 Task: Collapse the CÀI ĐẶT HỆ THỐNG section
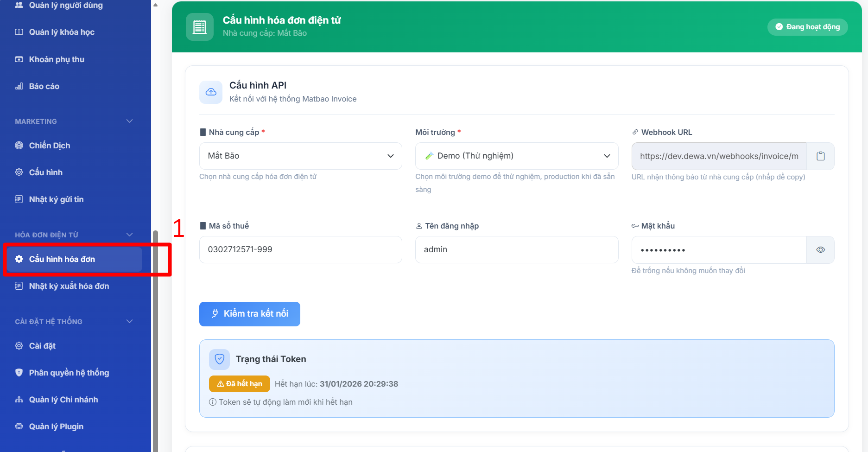pos(129,322)
